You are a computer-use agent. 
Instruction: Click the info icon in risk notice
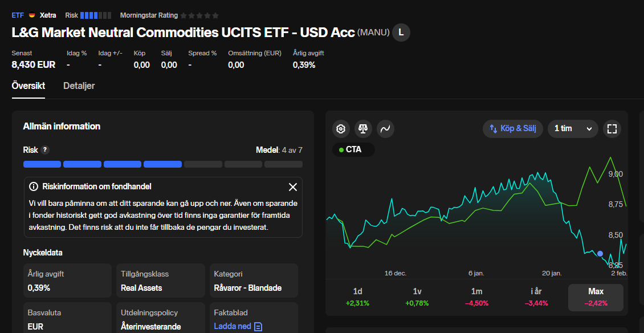(x=34, y=186)
